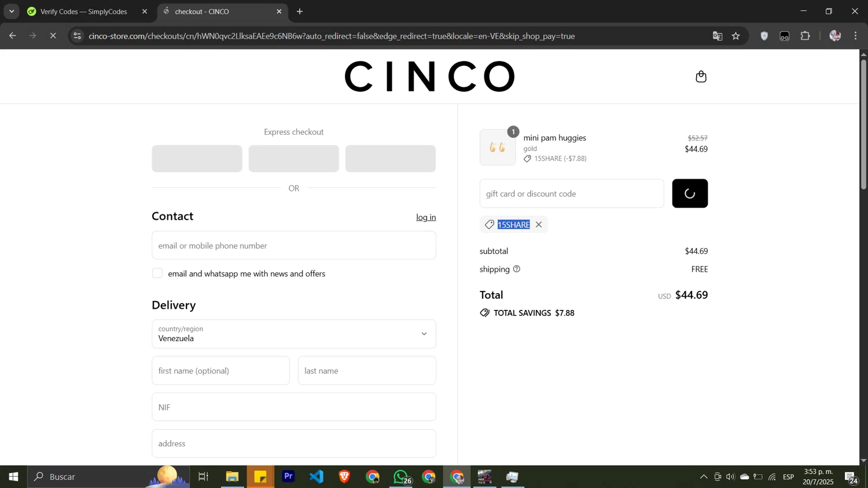868x488 pixels.
Task: Open WhatsApp from the taskbar
Action: point(401,477)
